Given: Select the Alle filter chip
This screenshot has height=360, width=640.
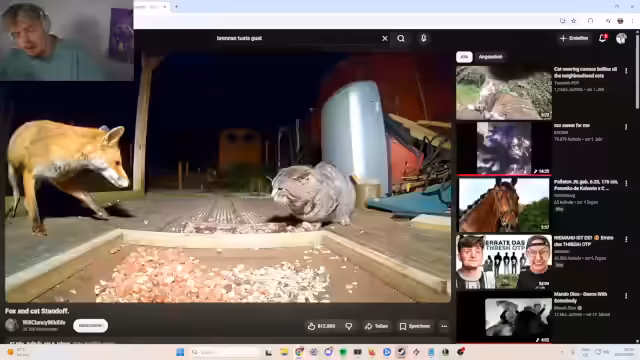Looking at the screenshot, I should (464, 57).
